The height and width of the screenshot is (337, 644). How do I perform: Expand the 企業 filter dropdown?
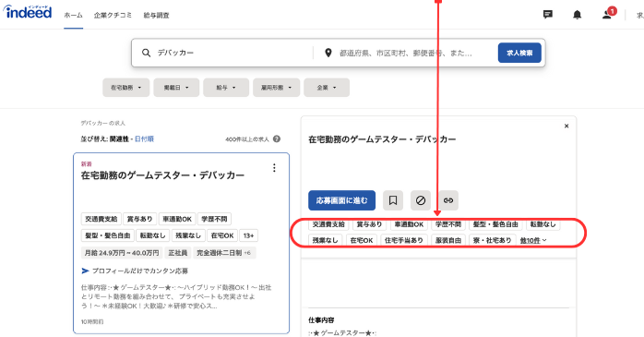327,88
